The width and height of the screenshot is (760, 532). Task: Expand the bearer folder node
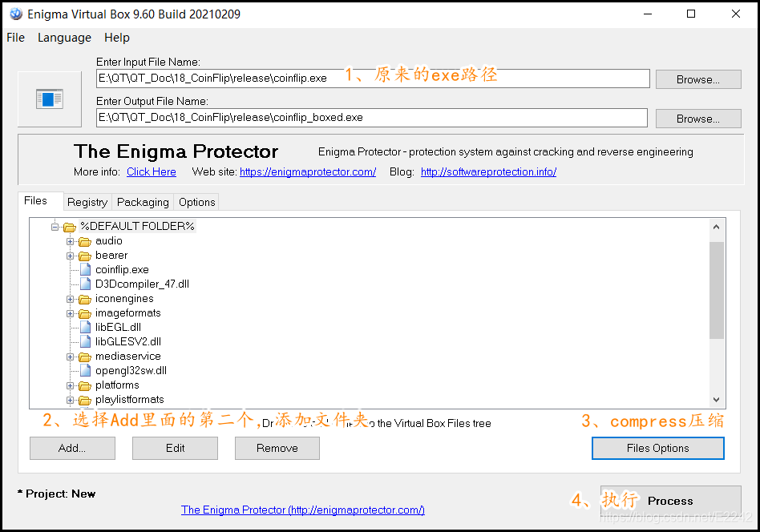coord(71,256)
